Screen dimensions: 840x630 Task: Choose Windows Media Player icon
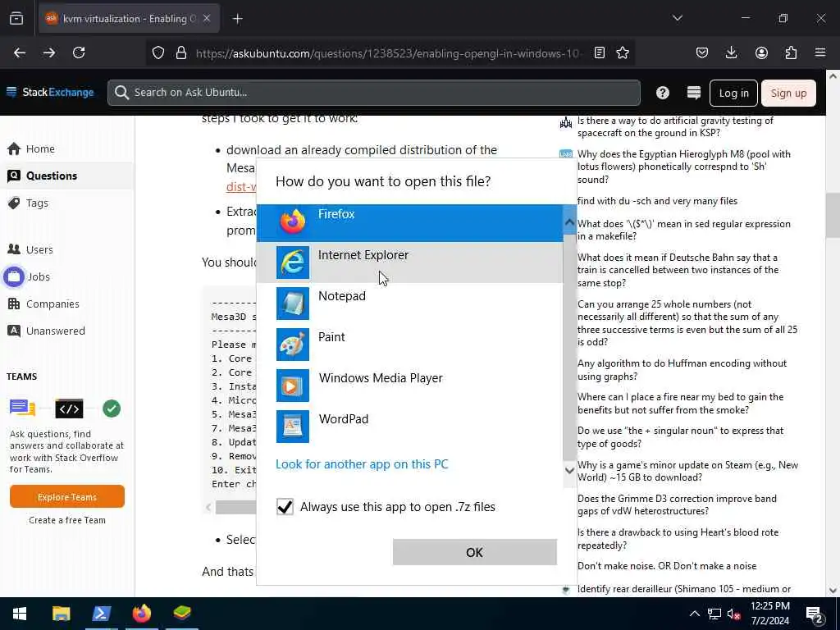click(x=293, y=386)
